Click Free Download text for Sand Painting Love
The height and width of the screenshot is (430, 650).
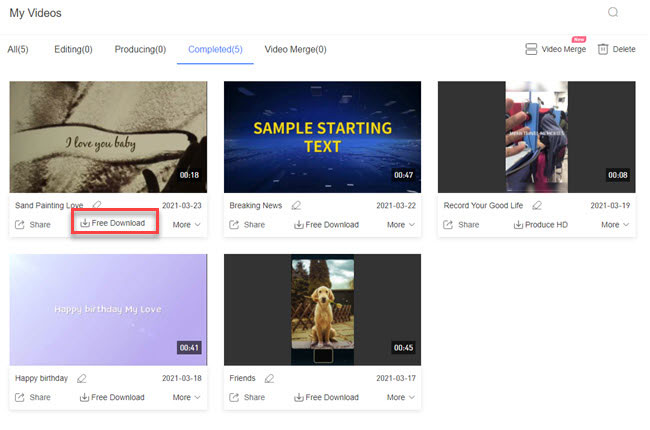[118, 223]
